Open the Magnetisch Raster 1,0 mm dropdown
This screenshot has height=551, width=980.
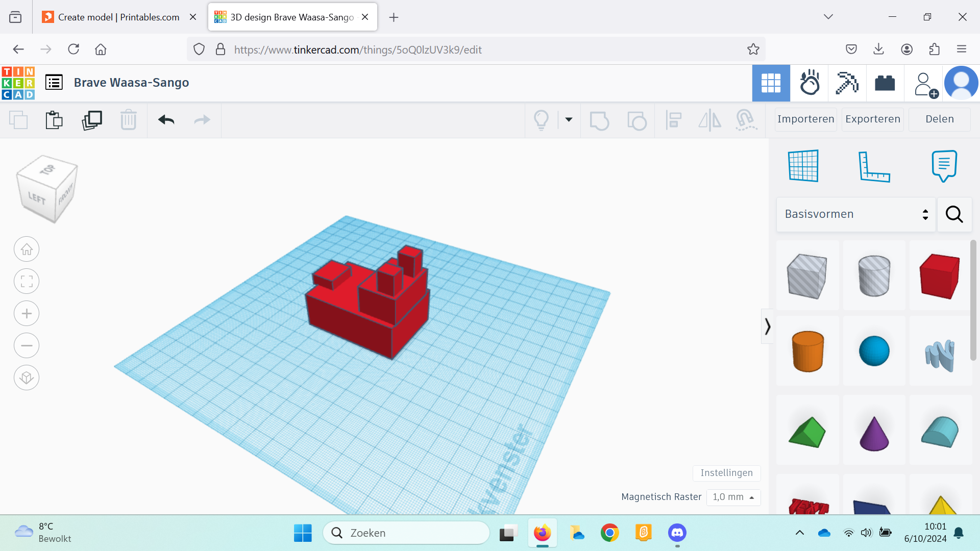coord(733,497)
